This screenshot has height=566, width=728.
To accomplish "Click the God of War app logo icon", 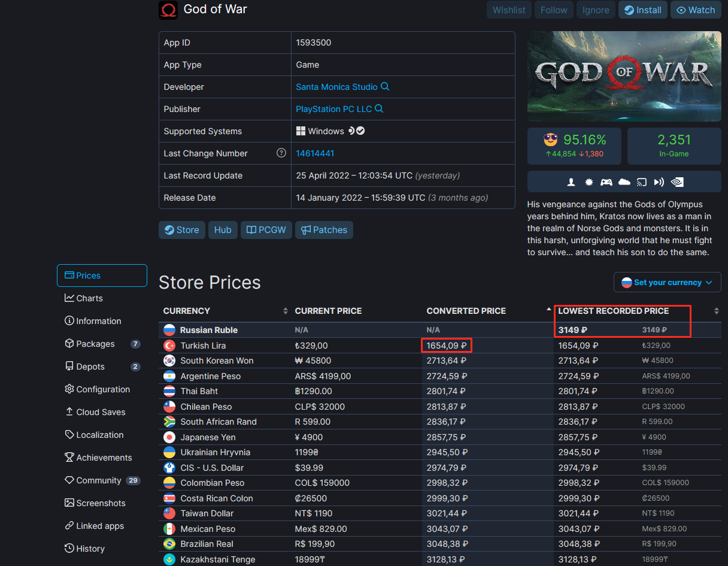I will [x=168, y=10].
